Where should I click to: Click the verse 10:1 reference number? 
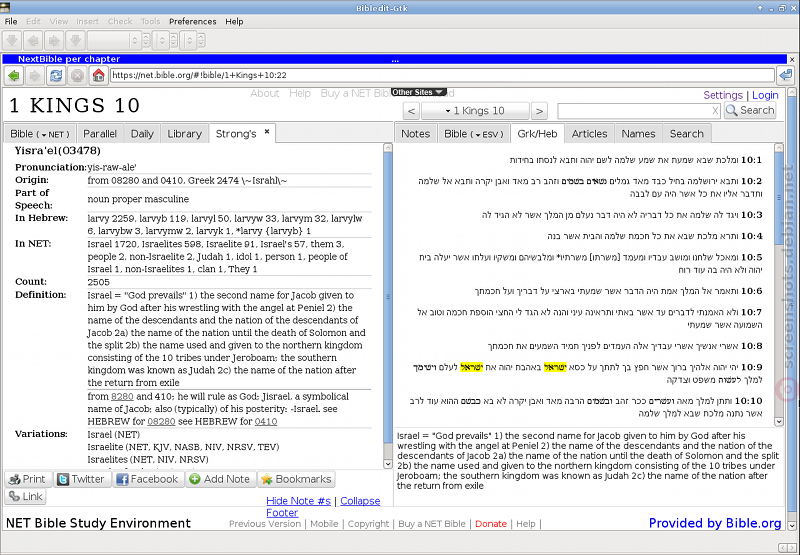tap(752, 160)
